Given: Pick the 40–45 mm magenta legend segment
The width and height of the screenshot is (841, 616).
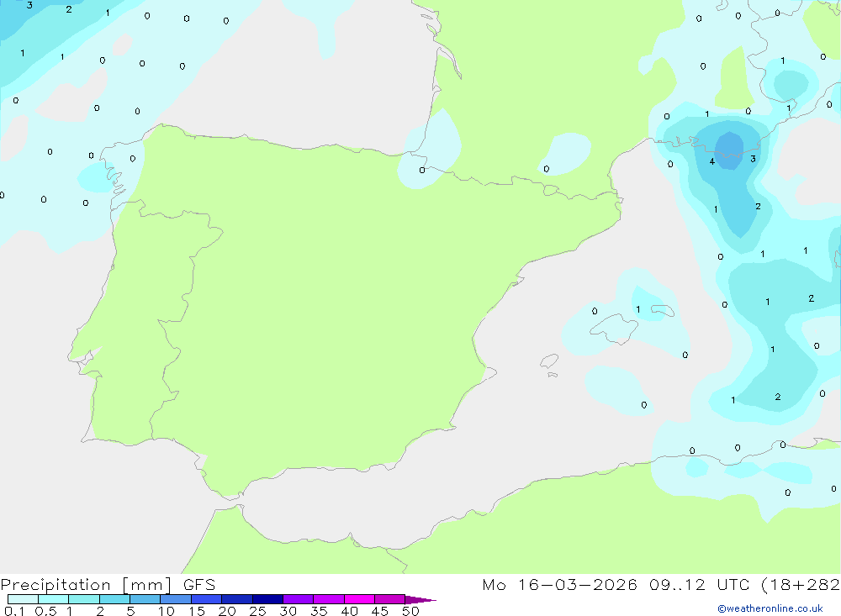Looking at the screenshot, I should (x=359, y=599).
